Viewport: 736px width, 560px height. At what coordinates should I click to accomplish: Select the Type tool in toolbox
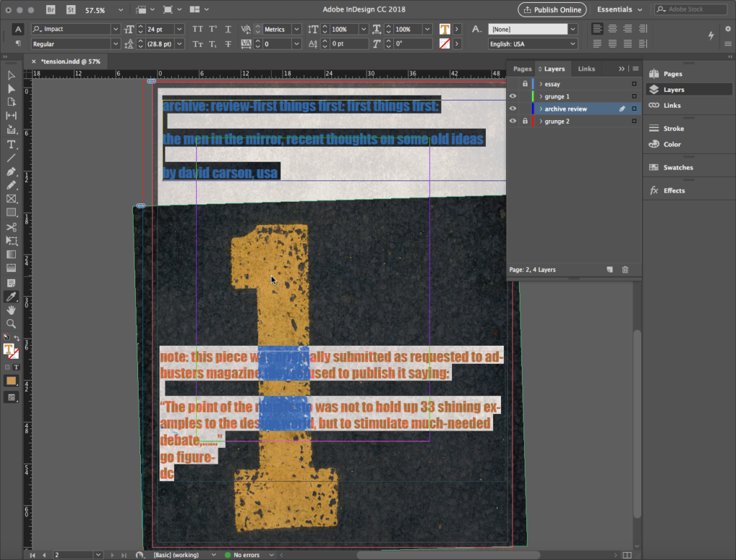(x=11, y=144)
